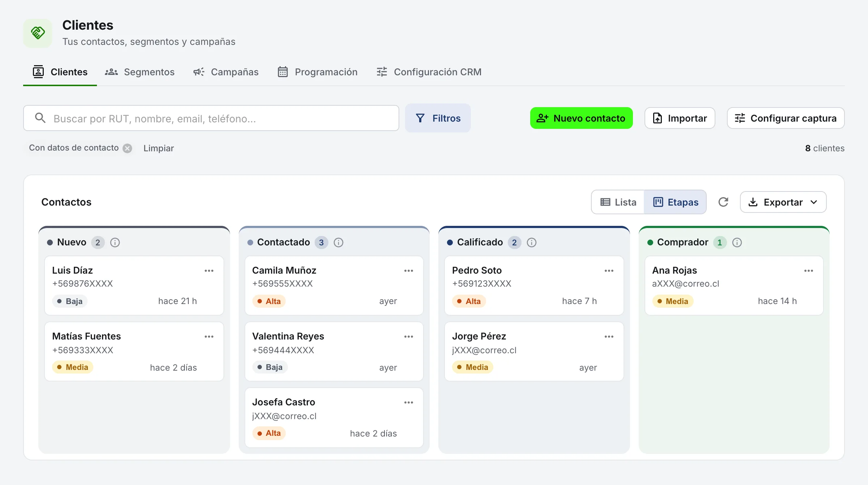Click the search magnifier icon

tap(40, 118)
